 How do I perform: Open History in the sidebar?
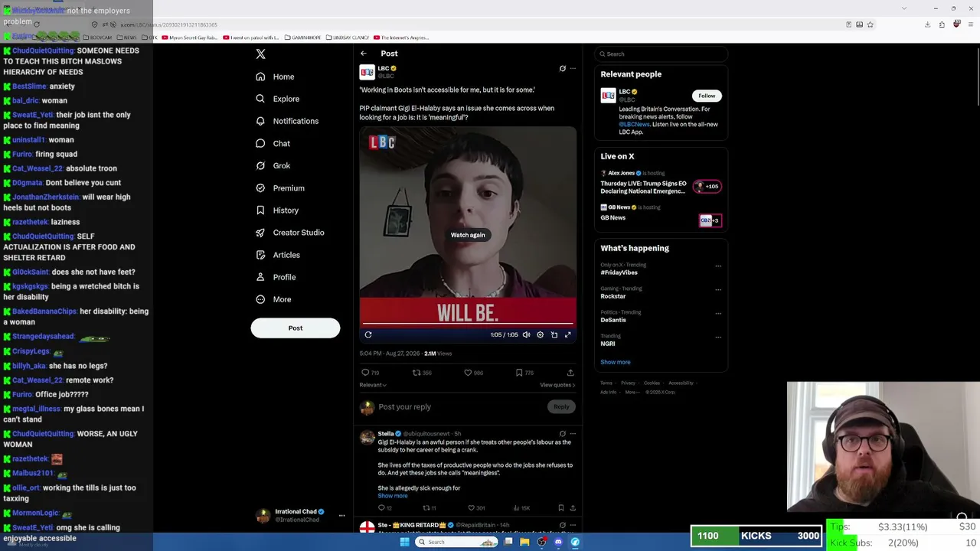[x=277, y=210]
